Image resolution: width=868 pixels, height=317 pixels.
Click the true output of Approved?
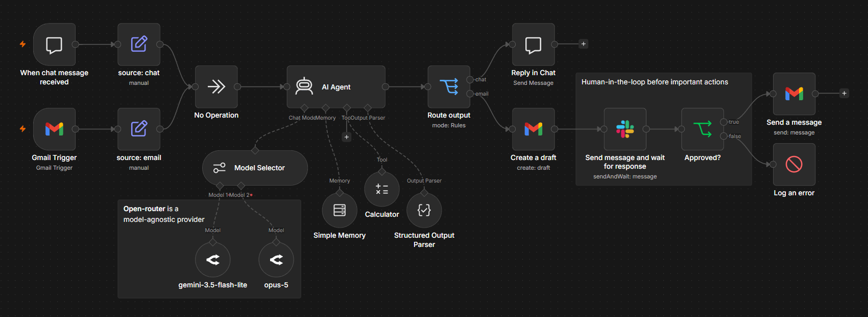(x=724, y=122)
